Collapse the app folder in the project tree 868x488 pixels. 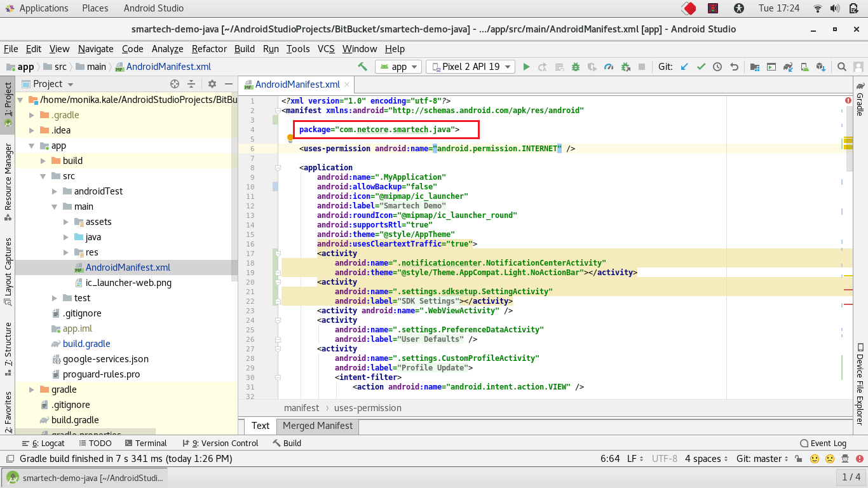[31, 146]
